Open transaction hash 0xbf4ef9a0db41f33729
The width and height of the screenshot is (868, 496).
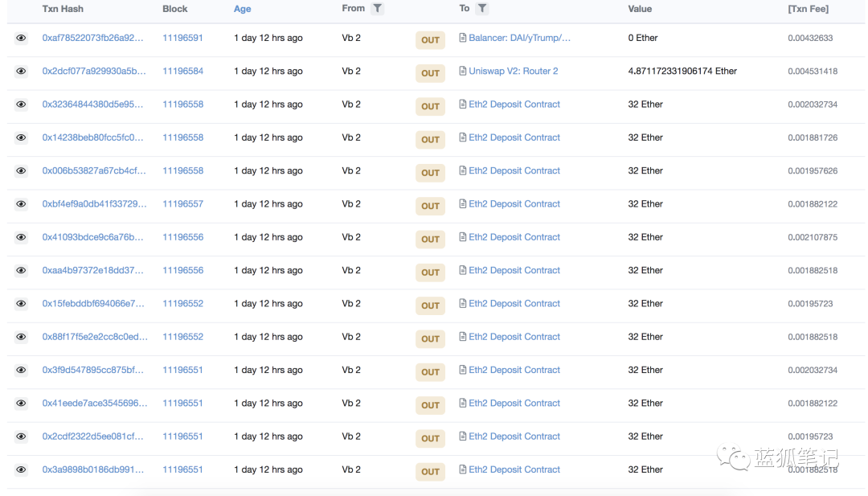coord(95,204)
